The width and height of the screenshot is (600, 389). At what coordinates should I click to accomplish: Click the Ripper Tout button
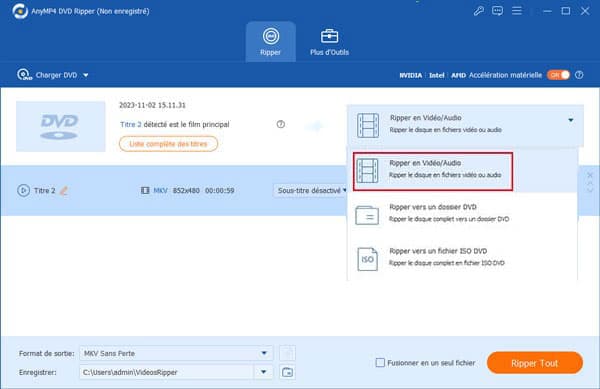pos(535,363)
